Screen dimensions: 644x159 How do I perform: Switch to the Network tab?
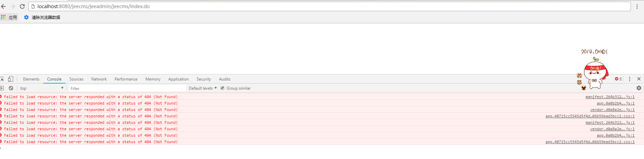point(99,79)
